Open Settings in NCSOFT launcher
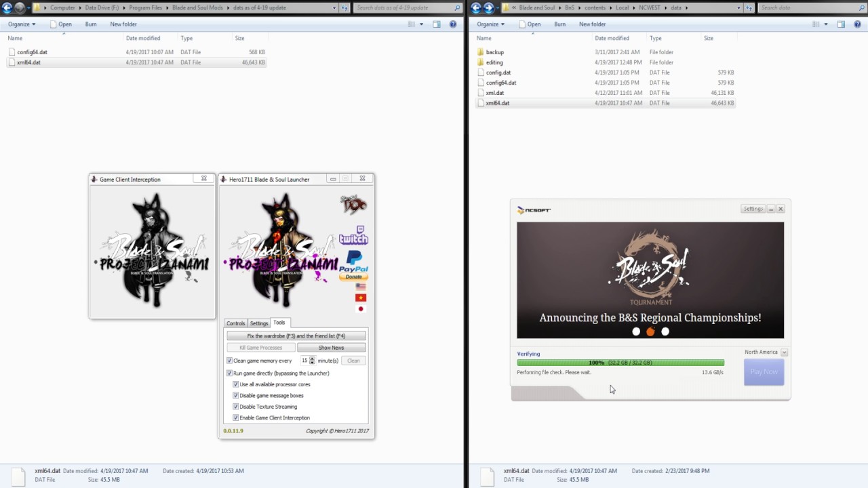Viewport: 868px width, 488px height. click(753, 209)
